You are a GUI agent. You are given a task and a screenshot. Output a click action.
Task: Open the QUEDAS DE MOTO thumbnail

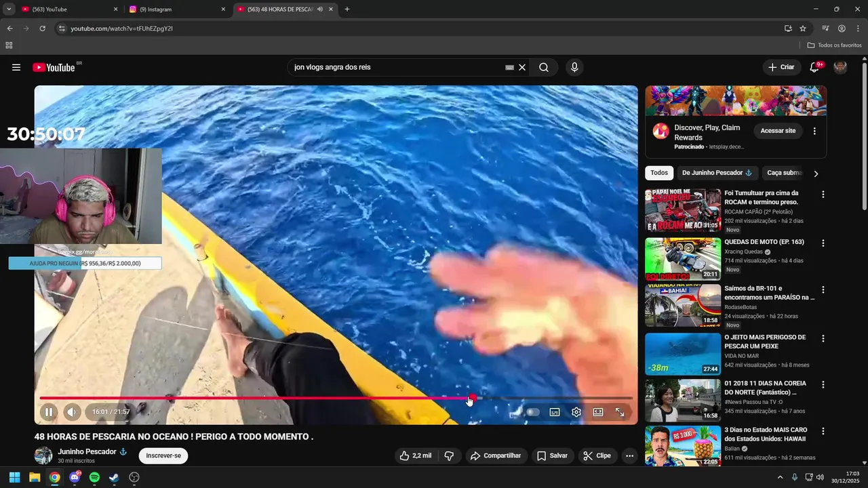pos(683,259)
